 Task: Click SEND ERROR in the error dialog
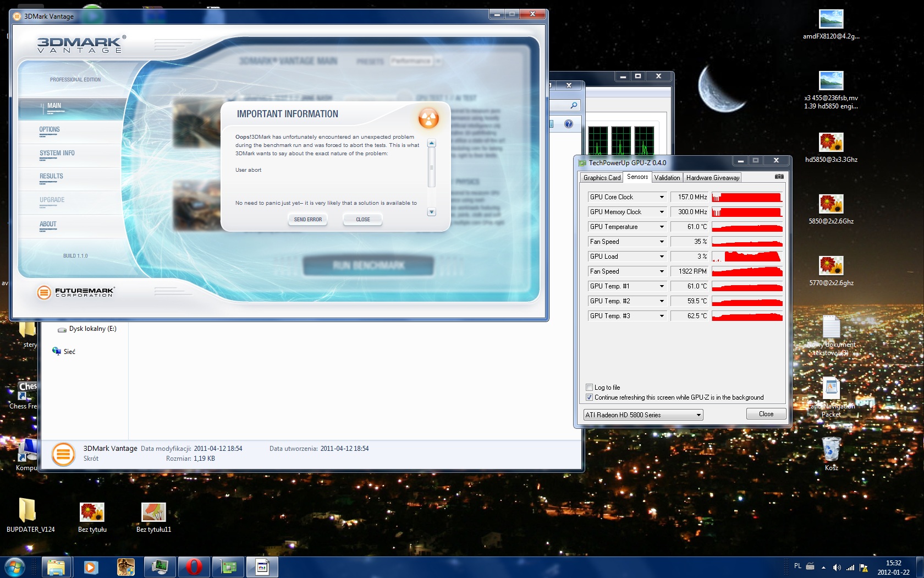pyautogui.click(x=307, y=220)
